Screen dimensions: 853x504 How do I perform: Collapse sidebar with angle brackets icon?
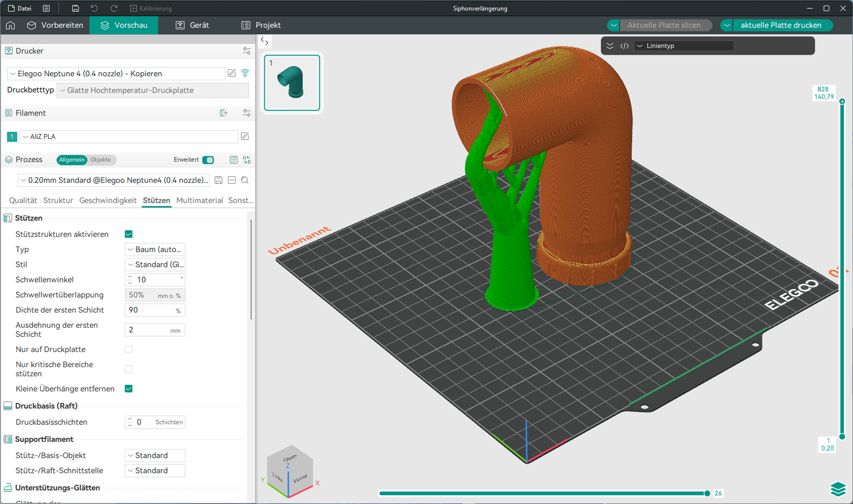265,41
